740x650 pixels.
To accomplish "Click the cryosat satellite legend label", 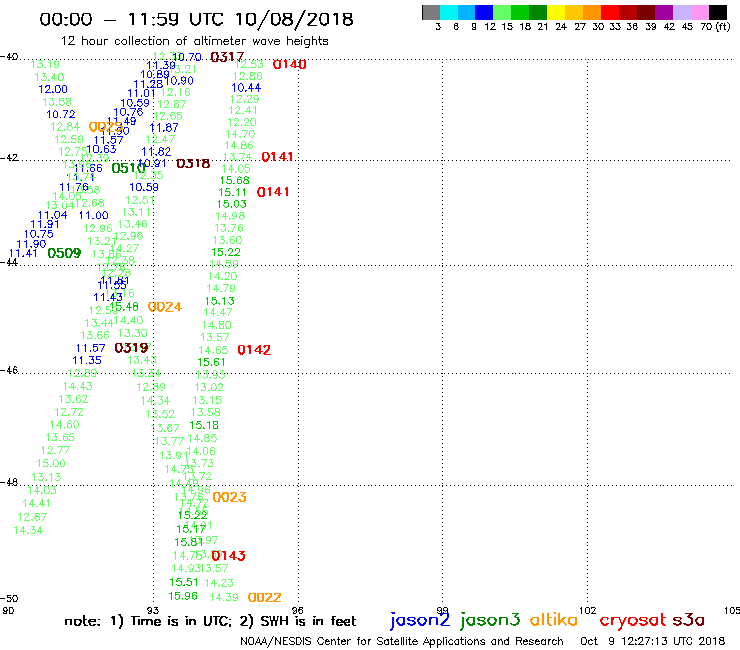I will (x=633, y=620).
